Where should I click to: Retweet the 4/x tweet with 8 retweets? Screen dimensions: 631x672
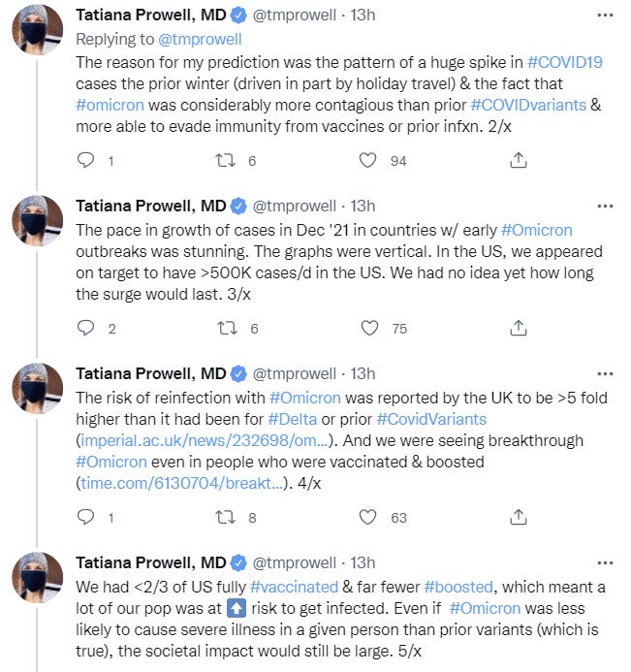pyautogui.click(x=225, y=518)
